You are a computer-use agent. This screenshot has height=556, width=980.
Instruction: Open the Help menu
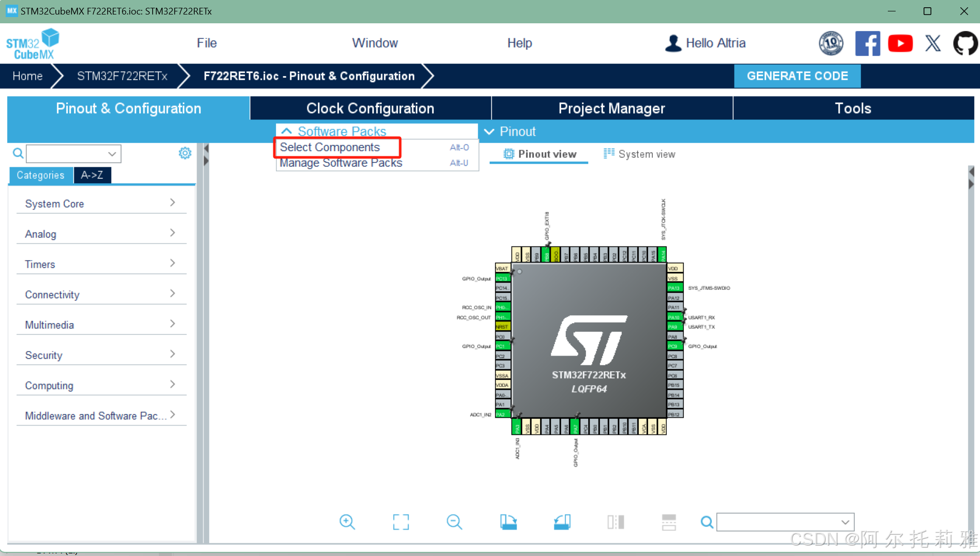519,43
